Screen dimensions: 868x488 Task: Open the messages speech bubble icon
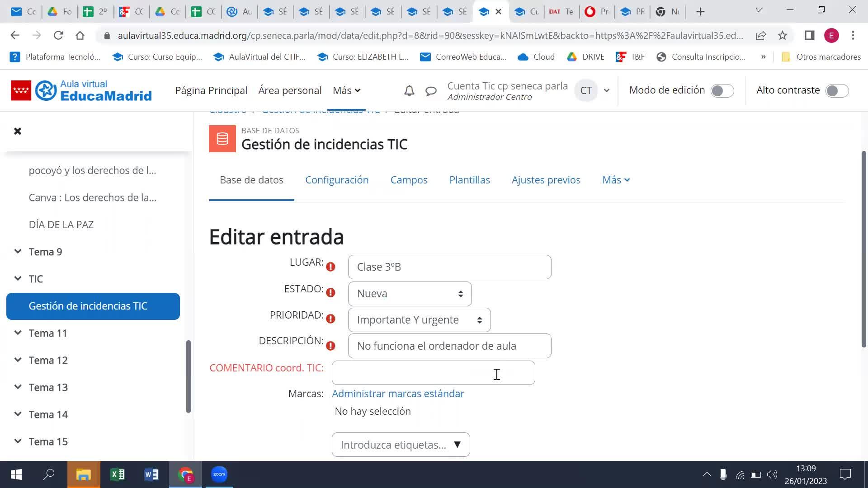pyautogui.click(x=431, y=91)
